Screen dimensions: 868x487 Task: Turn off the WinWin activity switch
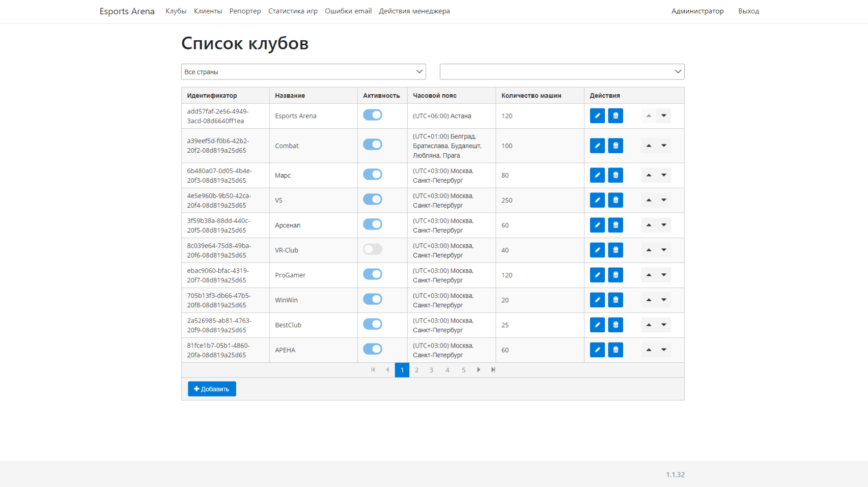[x=373, y=299]
